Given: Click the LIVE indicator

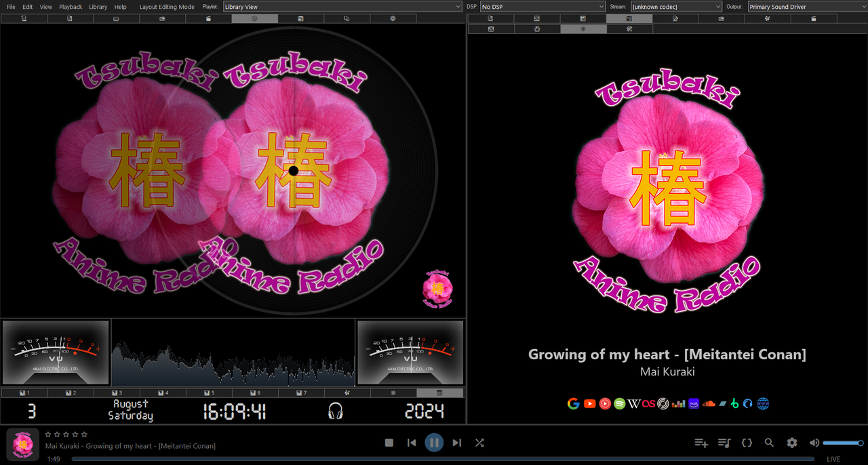Looking at the screenshot, I should click(x=833, y=459).
